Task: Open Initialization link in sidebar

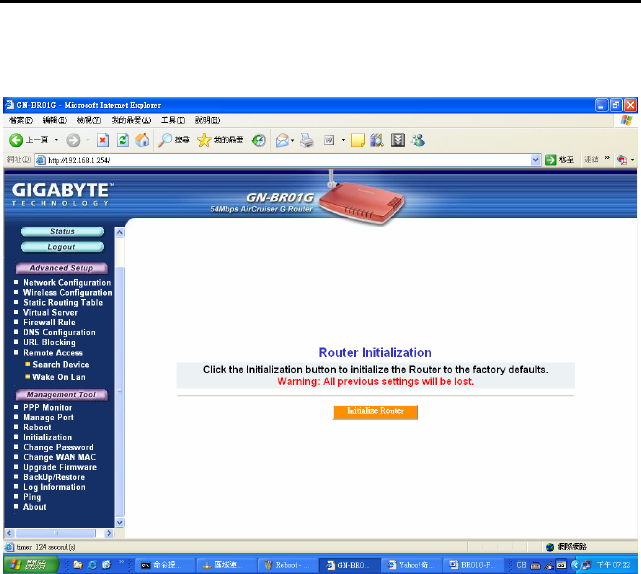Action: pyautogui.click(x=47, y=437)
